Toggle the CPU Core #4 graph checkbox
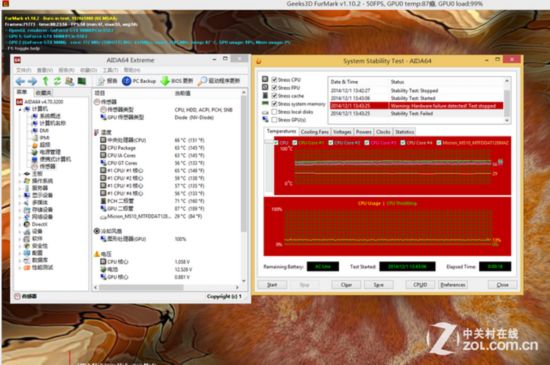This screenshot has height=365, width=550. click(x=403, y=143)
